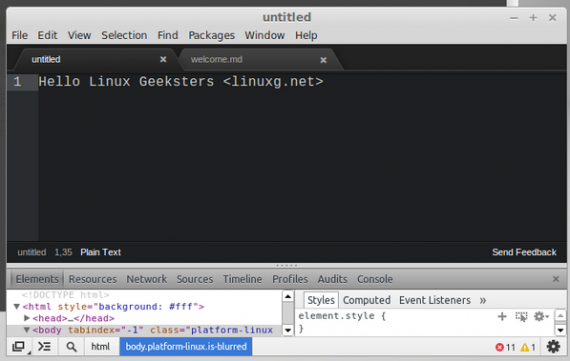Image resolution: width=570 pixels, height=361 pixels.
Task: Open the Help menu
Action: [x=306, y=35]
